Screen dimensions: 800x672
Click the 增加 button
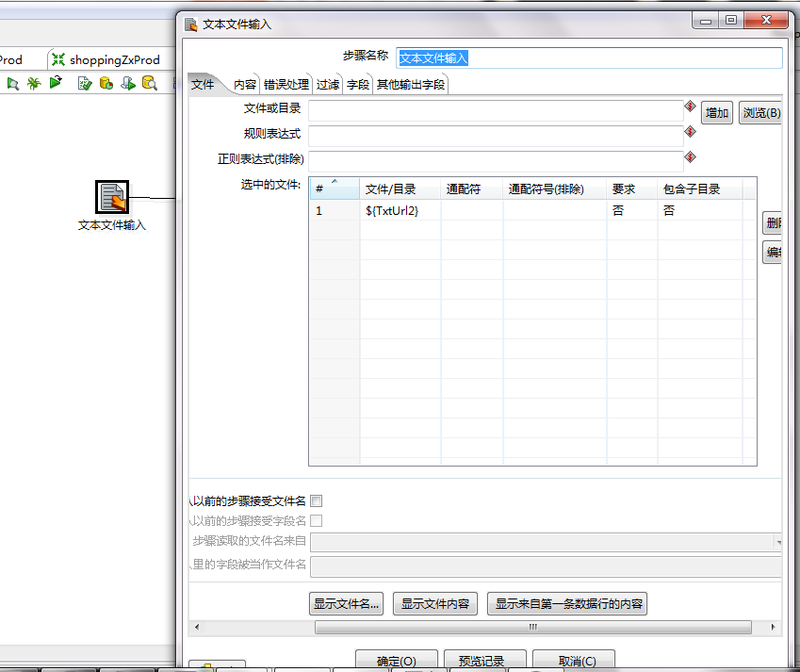(x=716, y=112)
